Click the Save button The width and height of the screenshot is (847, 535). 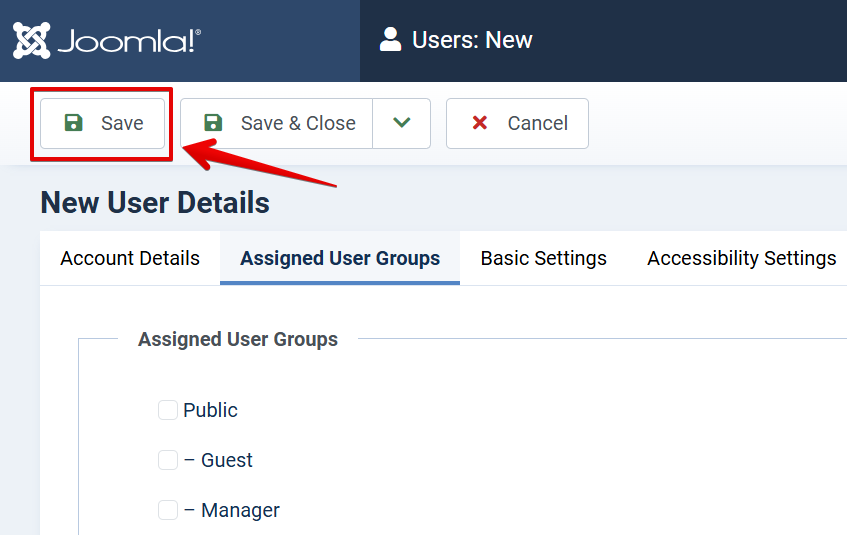coord(102,123)
